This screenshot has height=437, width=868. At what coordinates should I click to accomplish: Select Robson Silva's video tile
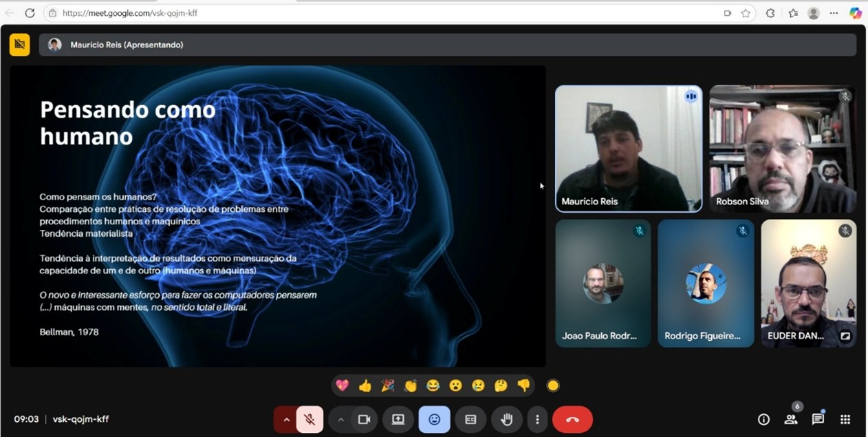[x=783, y=149]
